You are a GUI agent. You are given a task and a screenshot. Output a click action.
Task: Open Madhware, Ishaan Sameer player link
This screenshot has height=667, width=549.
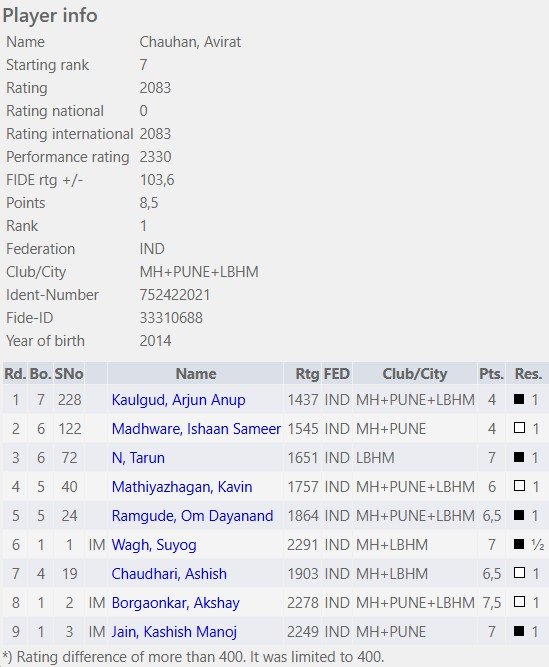196,429
